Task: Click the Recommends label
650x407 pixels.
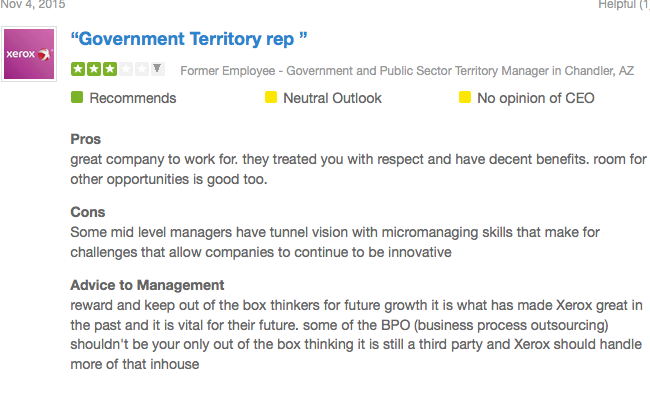Action: [133, 98]
